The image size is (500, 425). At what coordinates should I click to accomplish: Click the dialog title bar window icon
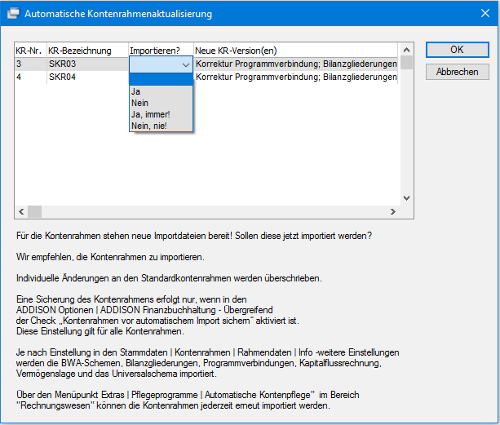[x=13, y=13]
